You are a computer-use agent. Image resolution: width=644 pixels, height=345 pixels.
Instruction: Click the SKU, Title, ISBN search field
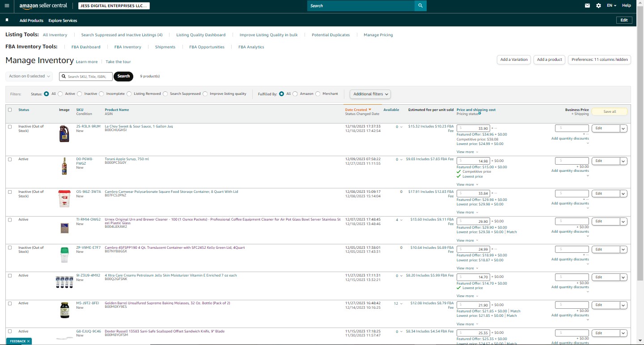(85, 77)
